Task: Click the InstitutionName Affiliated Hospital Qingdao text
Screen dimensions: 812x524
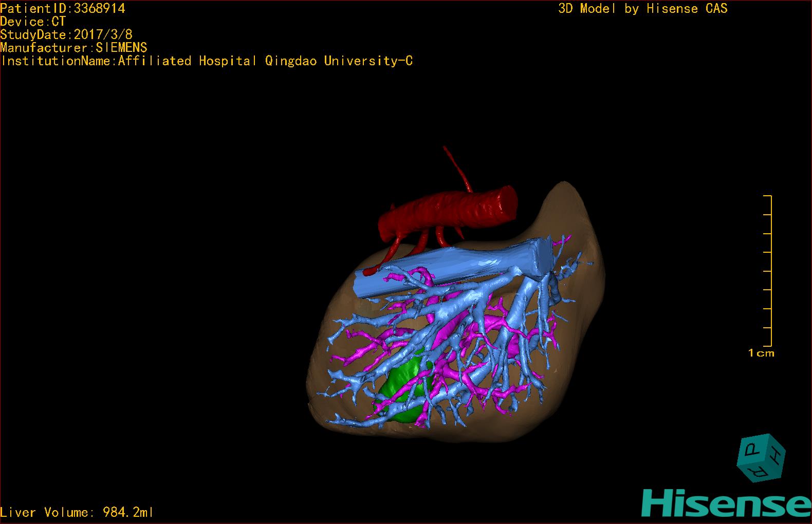Action: click(207, 61)
